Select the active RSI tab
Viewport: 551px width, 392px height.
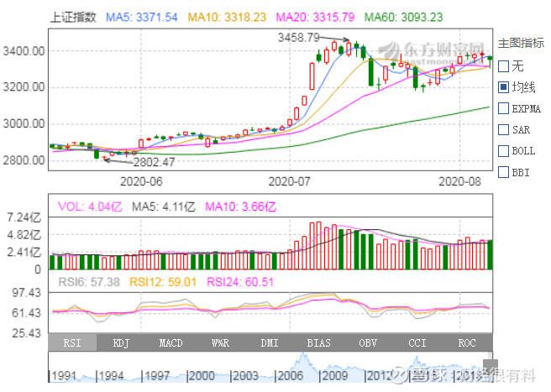(74, 343)
